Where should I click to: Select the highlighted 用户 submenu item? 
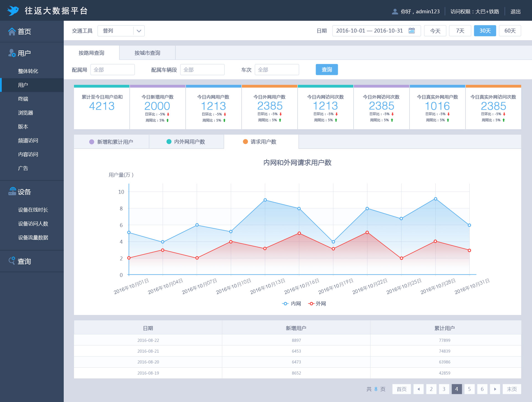(32, 85)
